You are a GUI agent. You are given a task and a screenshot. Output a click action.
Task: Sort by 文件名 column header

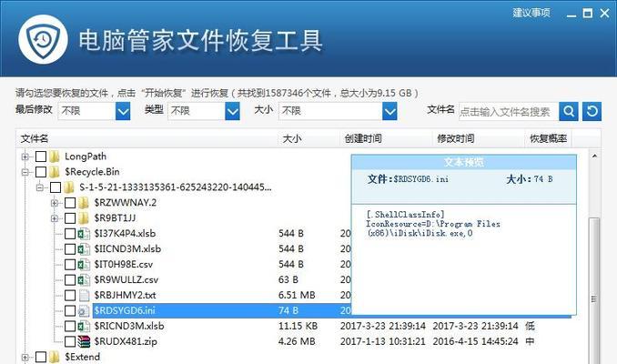pyautogui.click(x=147, y=138)
